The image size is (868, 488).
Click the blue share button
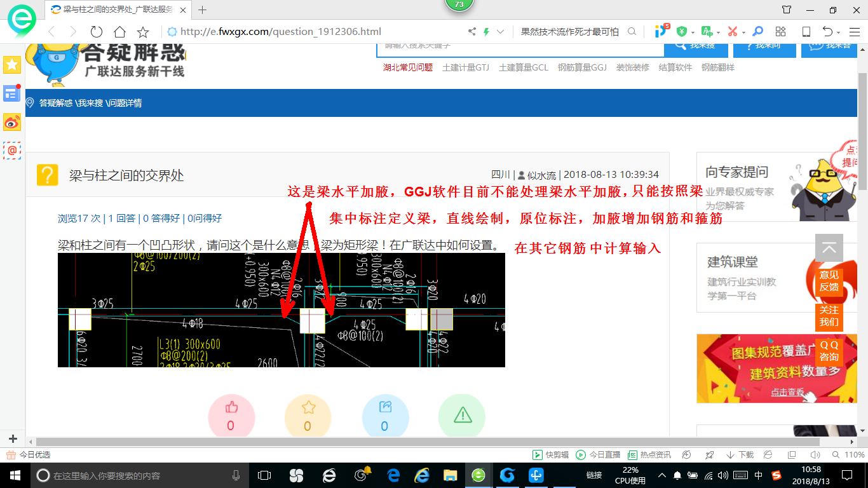[x=385, y=417]
